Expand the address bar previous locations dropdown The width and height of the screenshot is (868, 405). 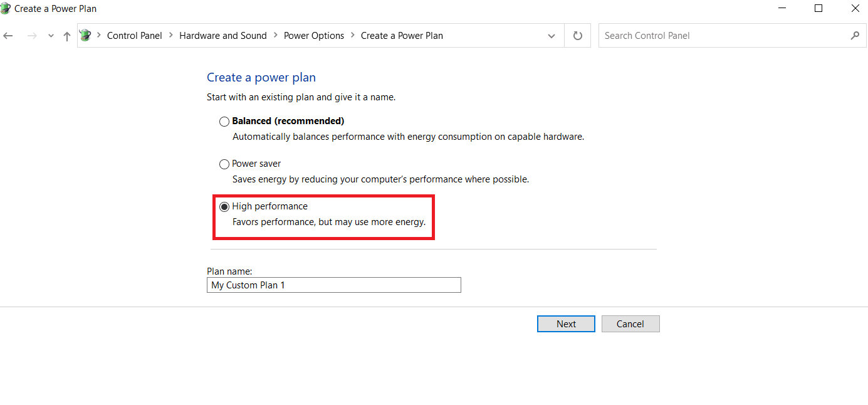pyautogui.click(x=552, y=36)
